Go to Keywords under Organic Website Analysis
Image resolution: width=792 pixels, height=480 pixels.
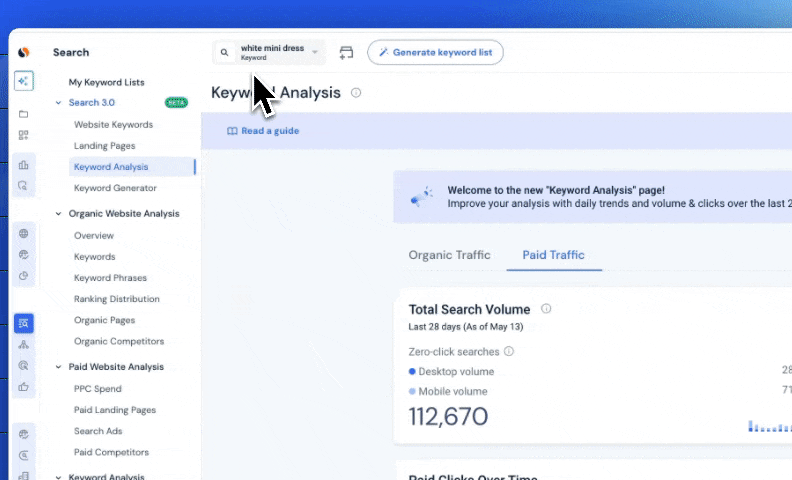click(94, 257)
